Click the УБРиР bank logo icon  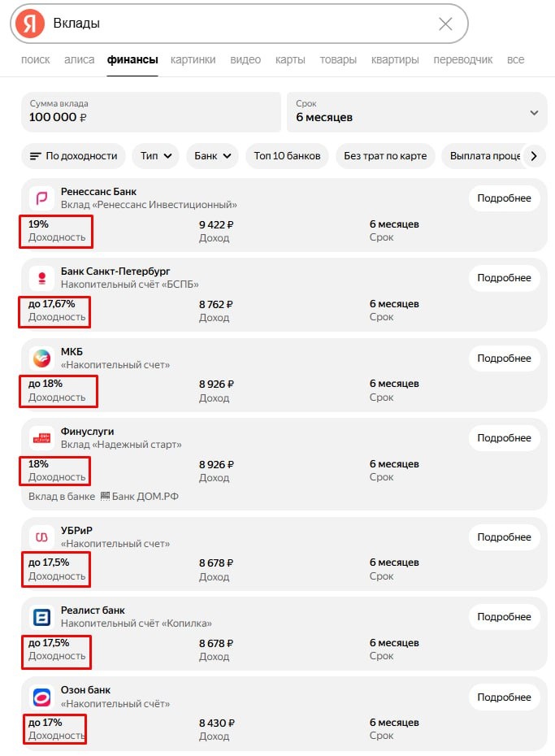tap(41, 537)
